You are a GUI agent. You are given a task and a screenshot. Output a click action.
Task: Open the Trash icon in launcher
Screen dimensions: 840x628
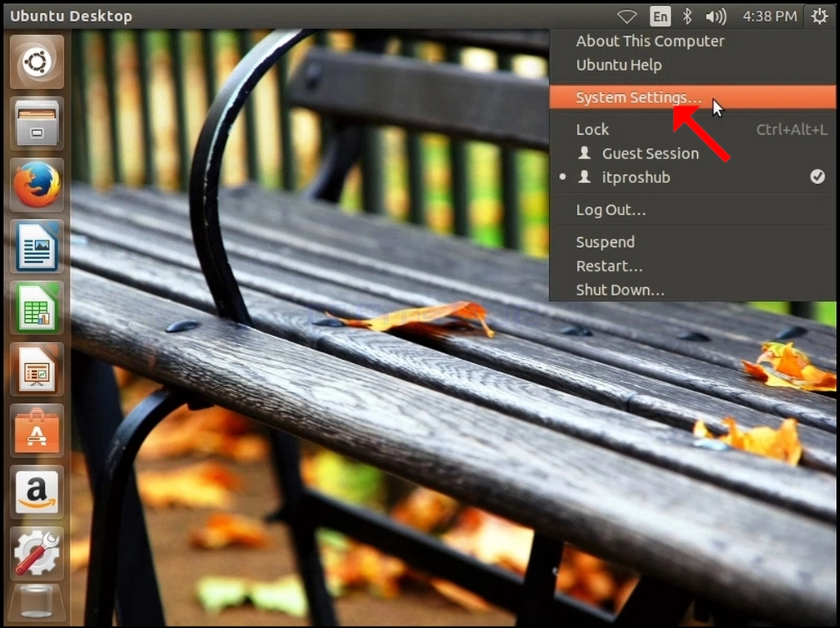coord(37,603)
